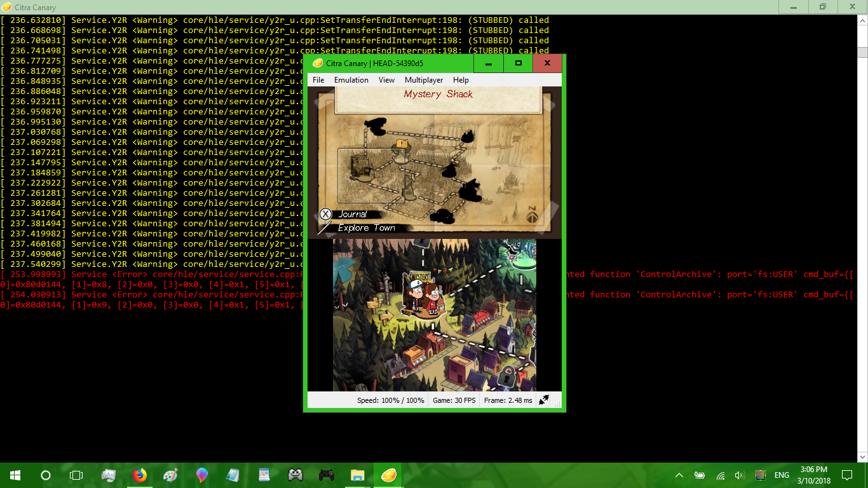Open the black game controller taskbar app
The height and width of the screenshot is (488, 868).
pyautogui.click(x=327, y=475)
